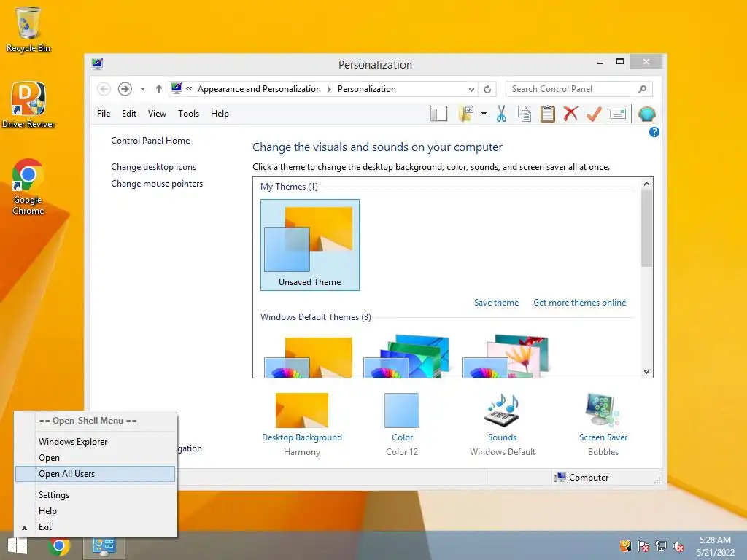
Task: Select the Driver Reviver desktop shortcut
Action: [x=28, y=105]
